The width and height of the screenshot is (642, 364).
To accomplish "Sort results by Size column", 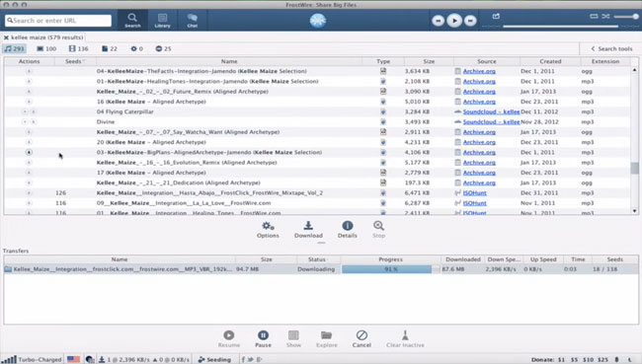I will click(429, 61).
